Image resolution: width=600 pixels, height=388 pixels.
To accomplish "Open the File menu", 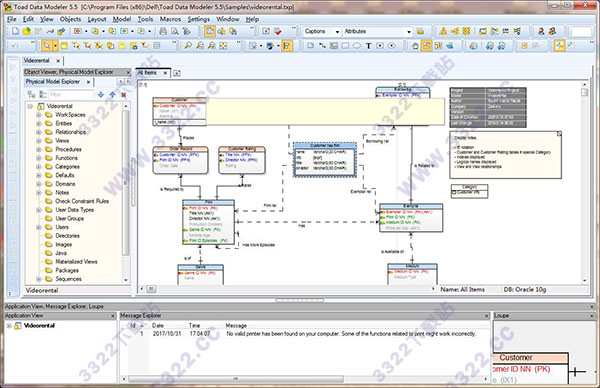I will pos(12,19).
